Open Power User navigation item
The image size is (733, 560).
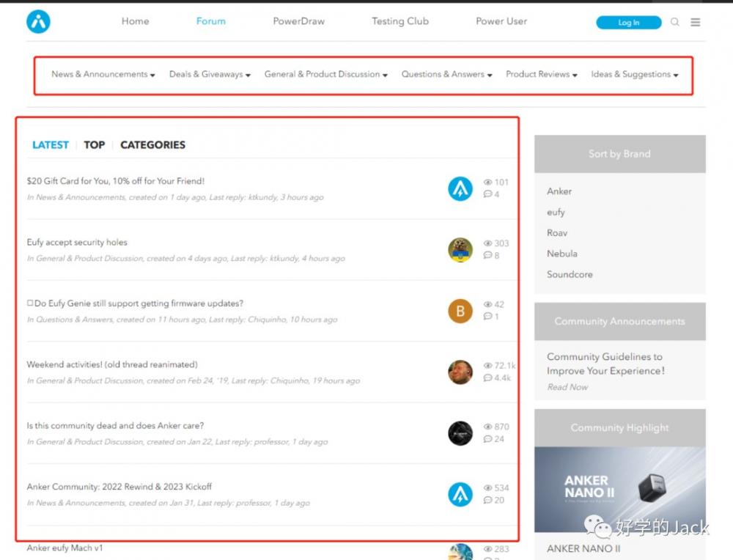(x=501, y=21)
